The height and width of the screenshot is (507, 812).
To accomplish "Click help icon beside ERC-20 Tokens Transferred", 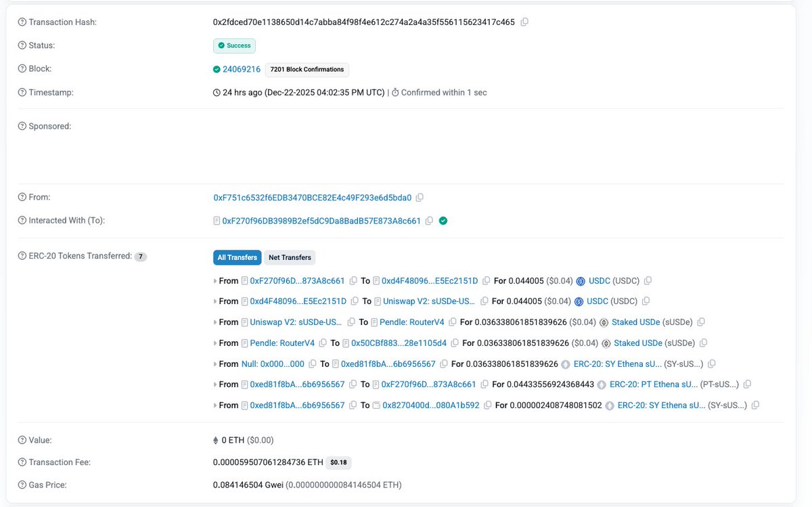I will (22, 256).
